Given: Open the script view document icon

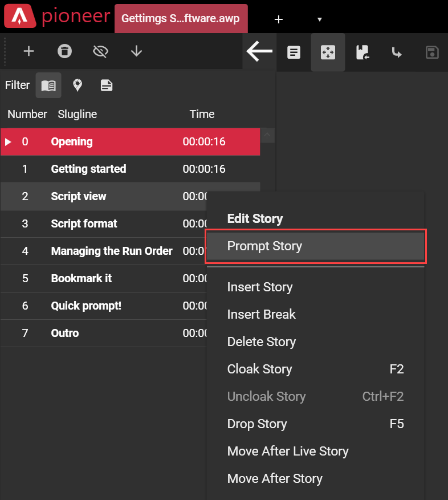Looking at the screenshot, I should (x=294, y=52).
